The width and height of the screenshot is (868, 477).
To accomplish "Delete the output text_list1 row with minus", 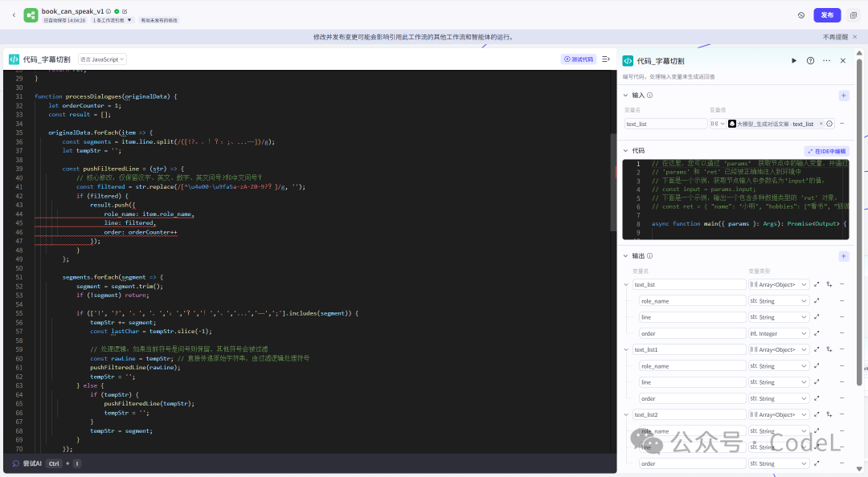I will pyautogui.click(x=842, y=350).
